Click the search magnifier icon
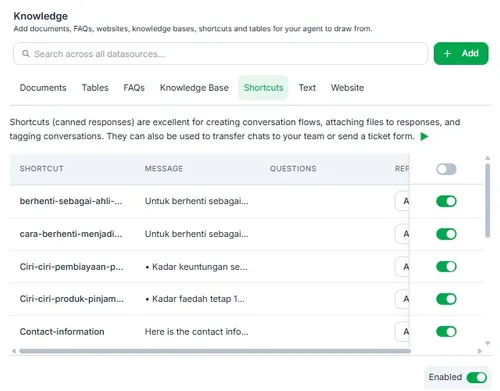The image size is (500, 391). tap(26, 54)
